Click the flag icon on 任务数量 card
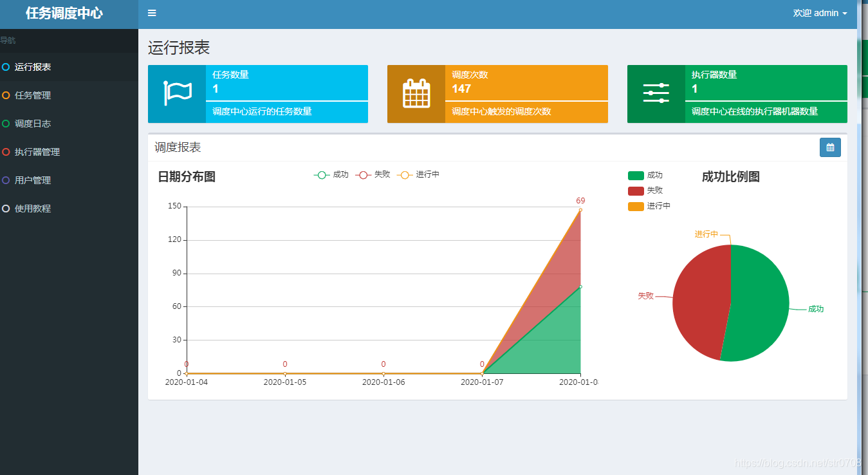This screenshot has width=868, height=475. 178,93
